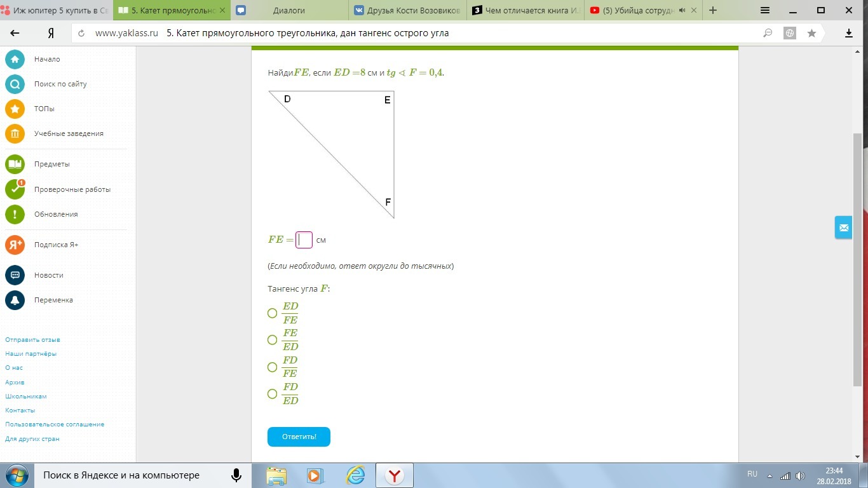Open the Архив link

15,382
